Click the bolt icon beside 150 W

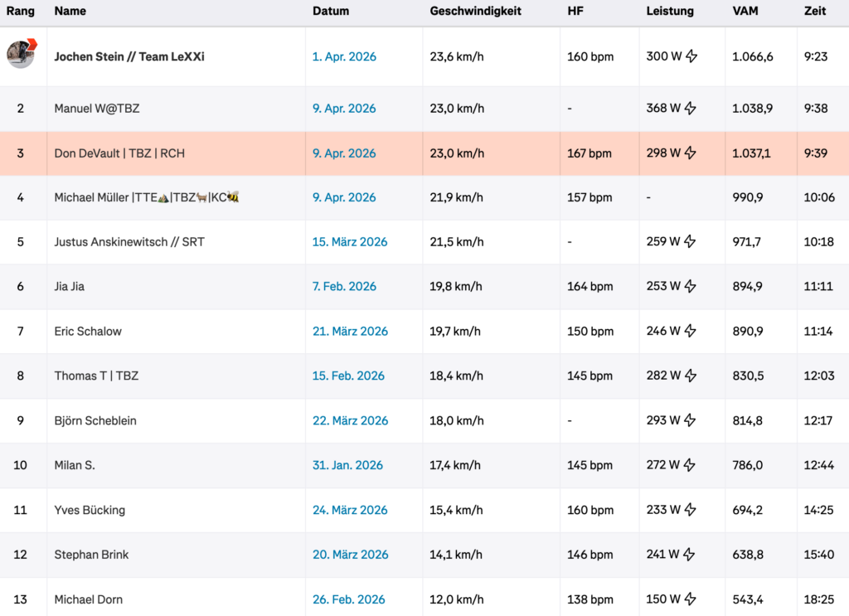coord(691,599)
